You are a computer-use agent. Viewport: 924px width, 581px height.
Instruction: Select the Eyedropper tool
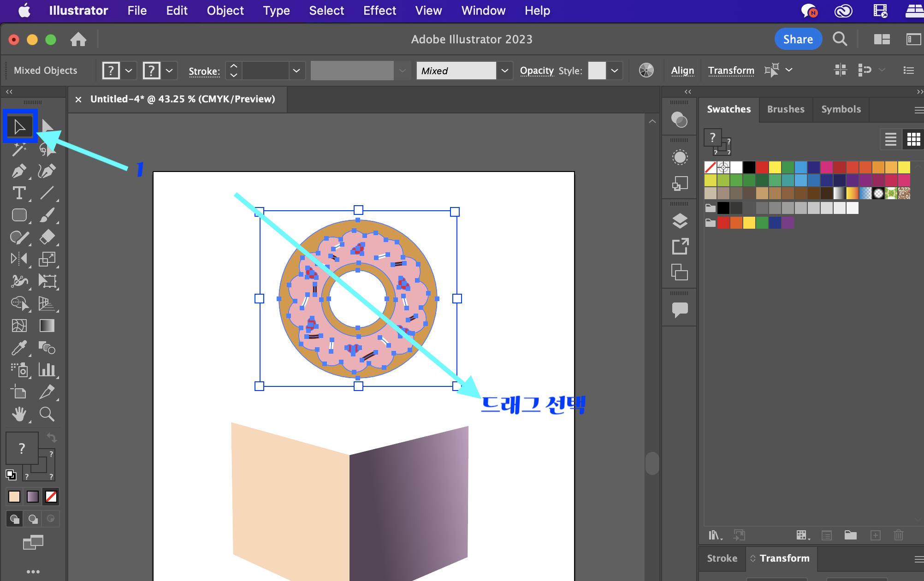18,348
